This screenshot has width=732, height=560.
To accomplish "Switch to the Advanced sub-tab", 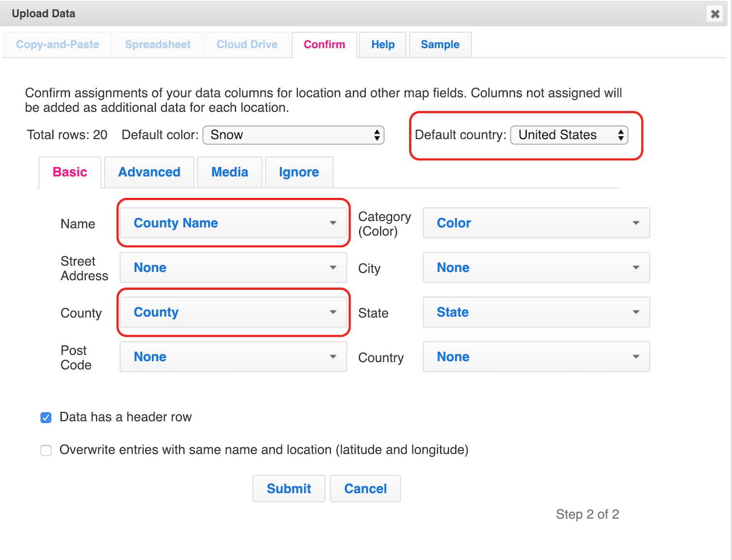I will tap(150, 172).
